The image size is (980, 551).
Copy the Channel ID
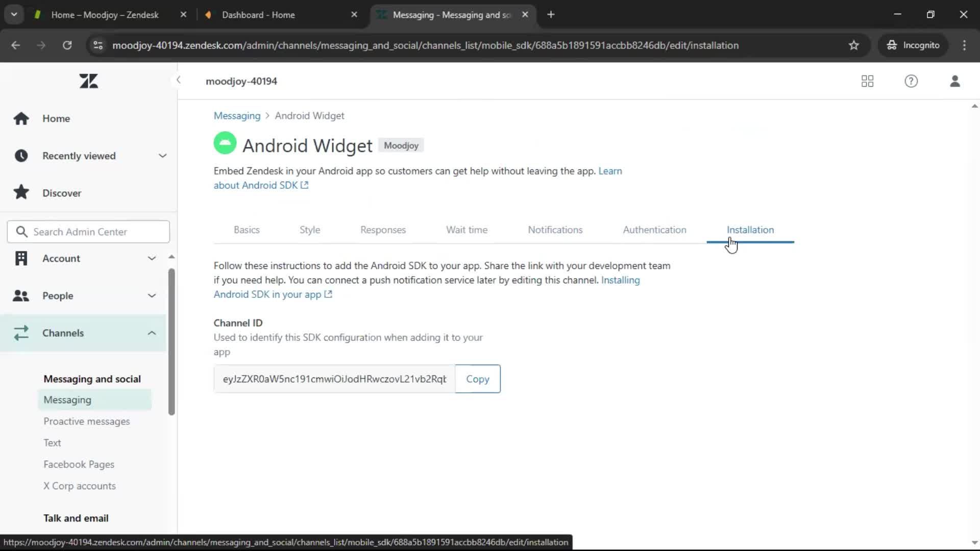pyautogui.click(x=478, y=379)
